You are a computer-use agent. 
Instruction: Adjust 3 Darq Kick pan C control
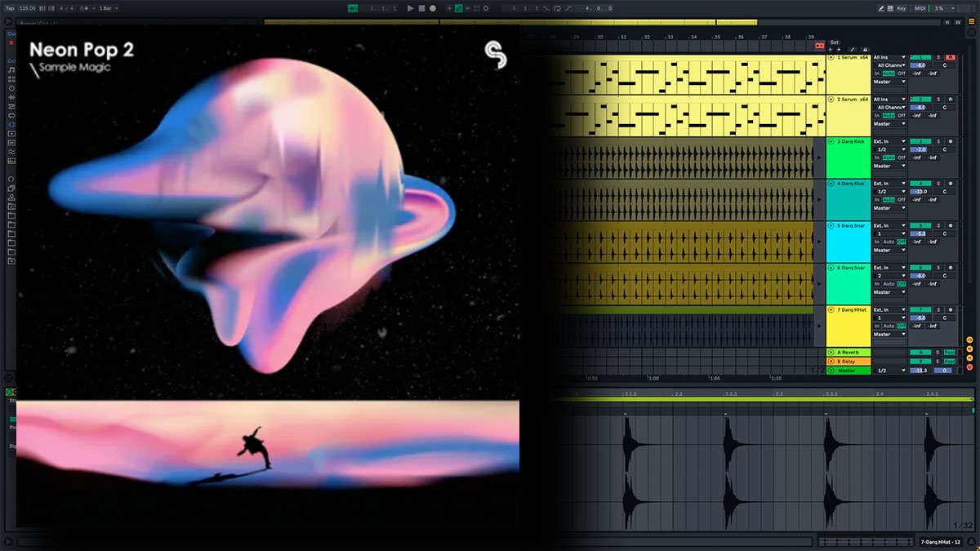[x=945, y=149]
